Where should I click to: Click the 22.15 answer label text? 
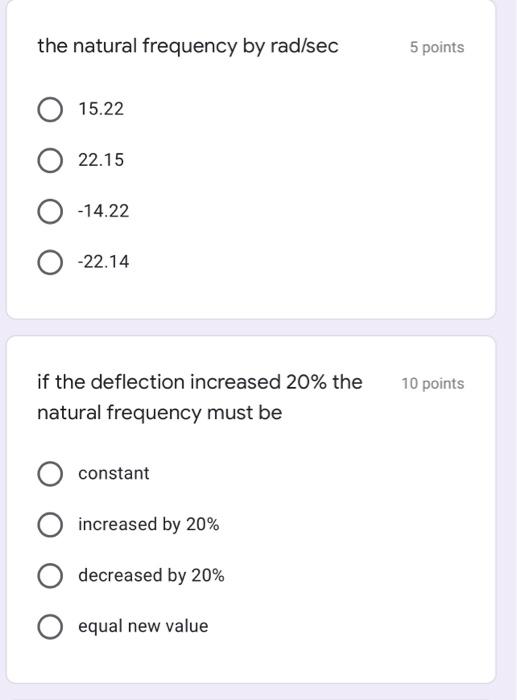pos(101,160)
